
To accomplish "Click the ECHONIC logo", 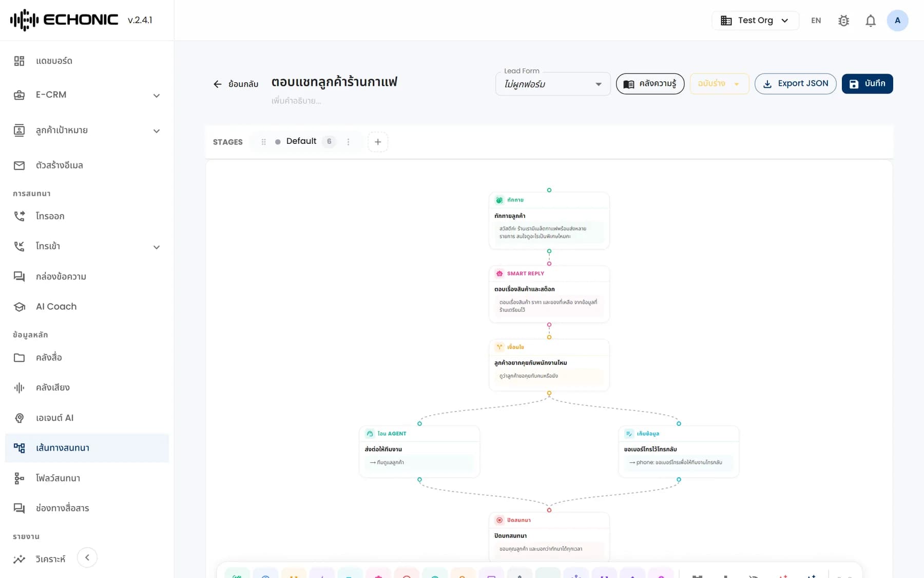I will point(64,20).
